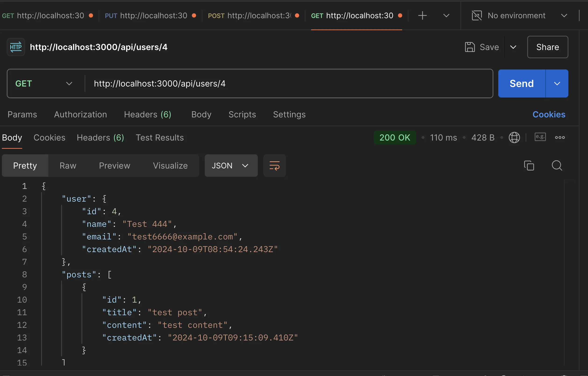The height and width of the screenshot is (376, 588).
Task: Open search in response body
Action: tap(557, 166)
